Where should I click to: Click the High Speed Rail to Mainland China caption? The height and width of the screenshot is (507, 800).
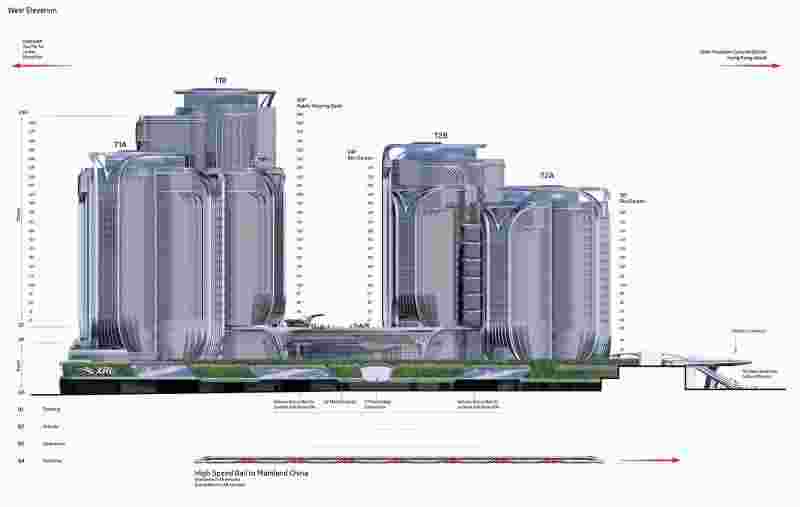251,473
